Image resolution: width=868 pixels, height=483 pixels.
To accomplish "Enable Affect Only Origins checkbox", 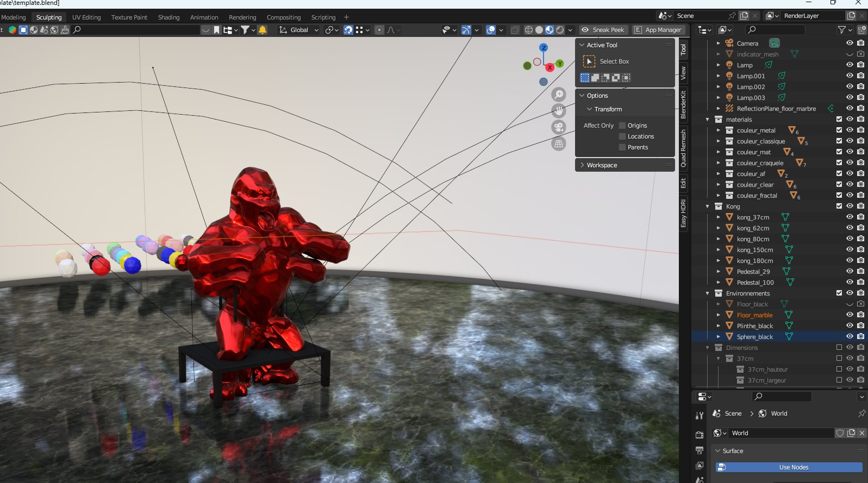I will (622, 126).
